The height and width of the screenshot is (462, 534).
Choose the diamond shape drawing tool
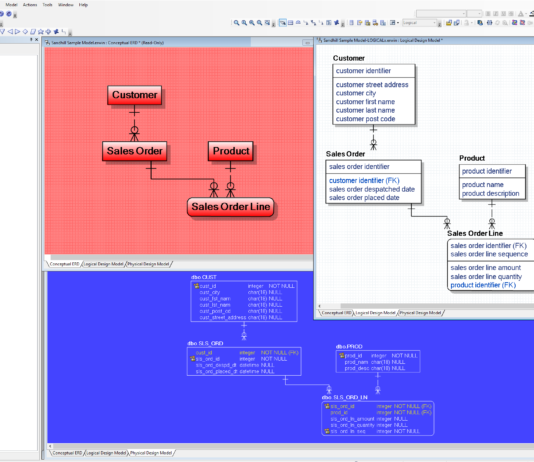pyautogui.click(x=25, y=32)
